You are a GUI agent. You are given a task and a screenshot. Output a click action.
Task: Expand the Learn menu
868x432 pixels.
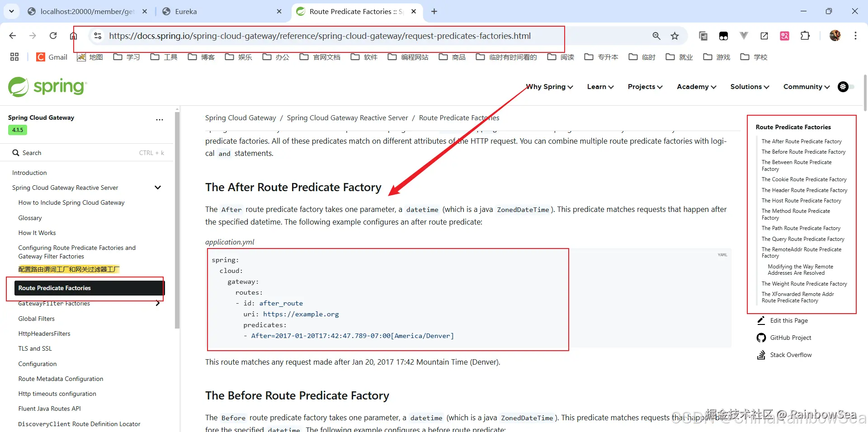coord(600,87)
